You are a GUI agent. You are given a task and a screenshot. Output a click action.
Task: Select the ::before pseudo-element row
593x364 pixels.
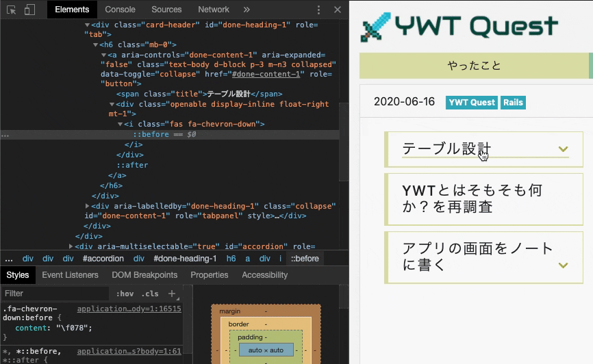(170, 134)
